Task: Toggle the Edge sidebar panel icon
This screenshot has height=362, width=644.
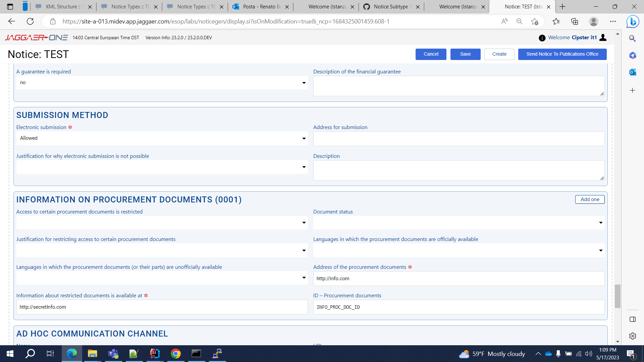Action: click(x=633, y=319)
